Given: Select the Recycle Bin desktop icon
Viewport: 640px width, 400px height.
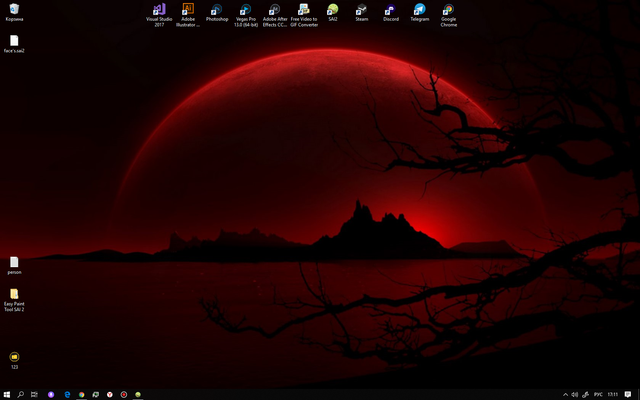Looking at the screenshot, I should tap(14, 12).
